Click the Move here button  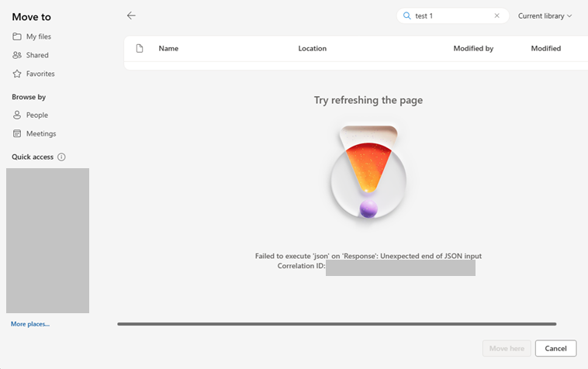(507, 348)
